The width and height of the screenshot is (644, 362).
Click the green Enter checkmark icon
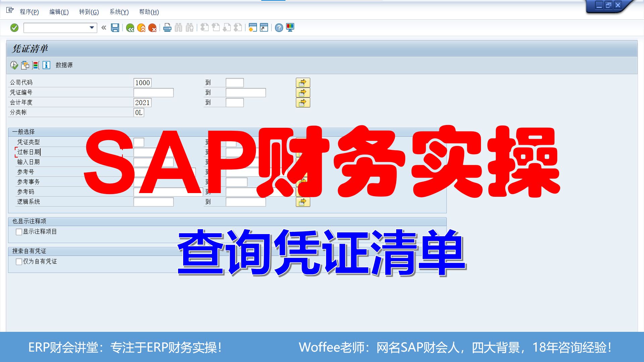click(x=14, y=28)
